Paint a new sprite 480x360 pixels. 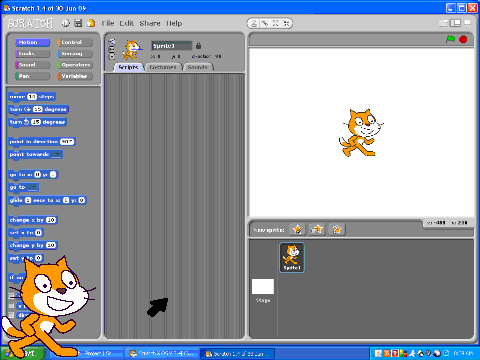coord(297,229)
